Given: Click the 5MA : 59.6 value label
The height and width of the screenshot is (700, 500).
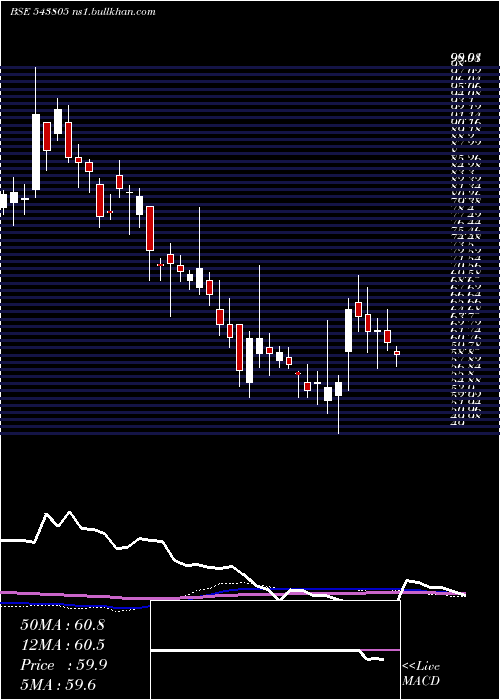Looking at the screenshot, I should click(58, 685).
